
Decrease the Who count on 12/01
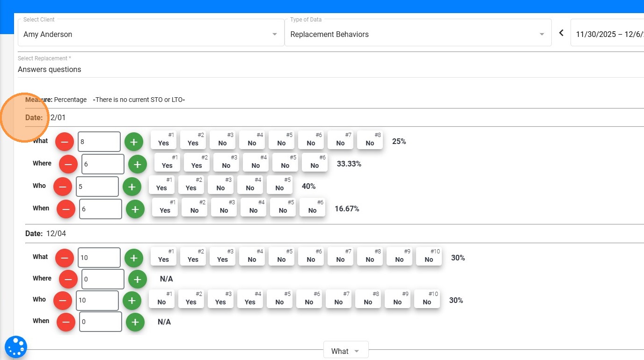point(63,187)
